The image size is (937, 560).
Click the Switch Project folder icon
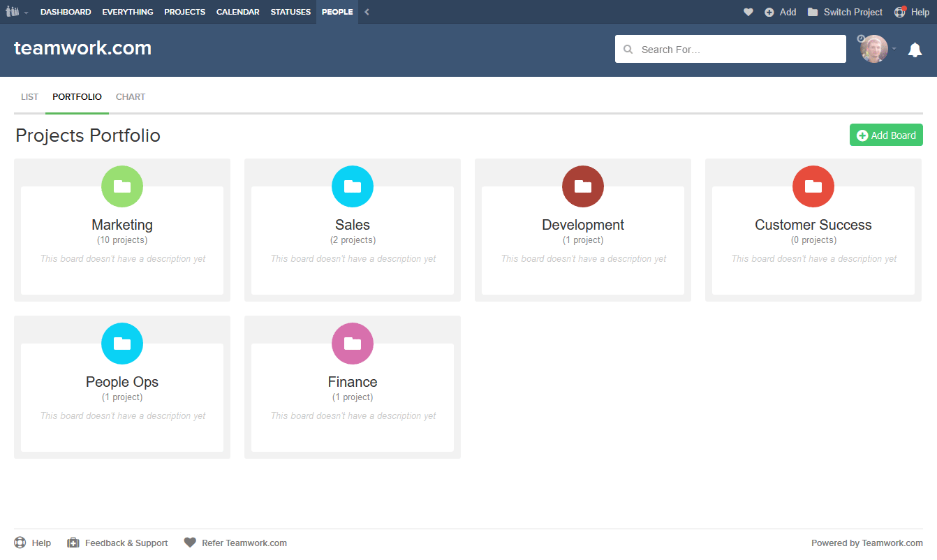tap(813, 12)
